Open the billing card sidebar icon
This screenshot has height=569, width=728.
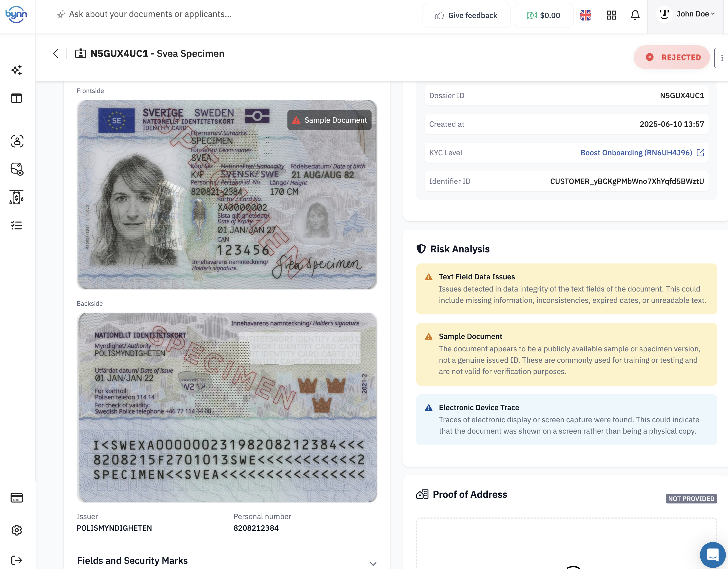coord(17,498)
